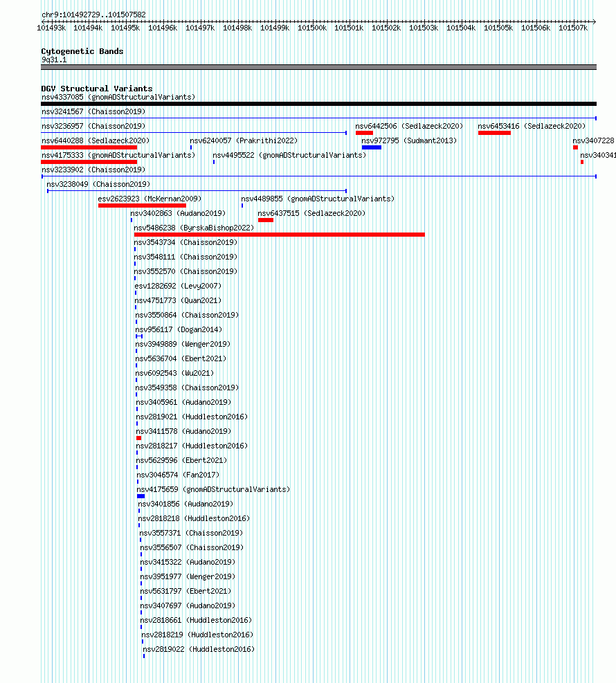
Task: Click the nsv3550864 (Chaisson2019) label
Action: [x=187, y=315]
